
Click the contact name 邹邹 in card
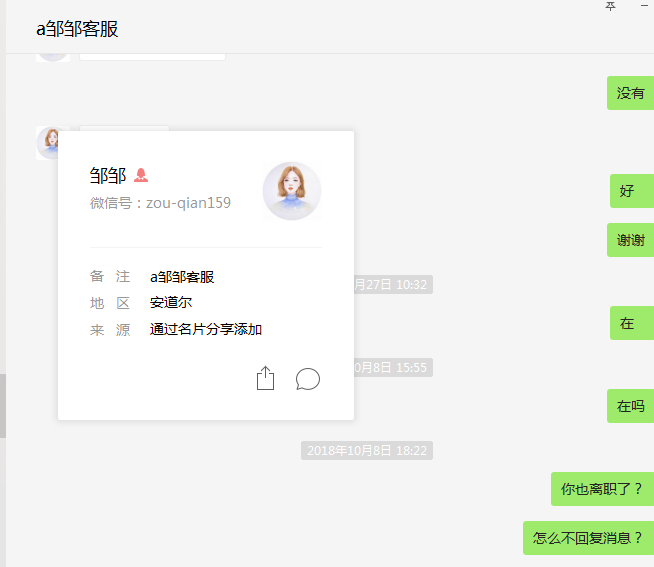pyautogui.click(x=107, y=176)
